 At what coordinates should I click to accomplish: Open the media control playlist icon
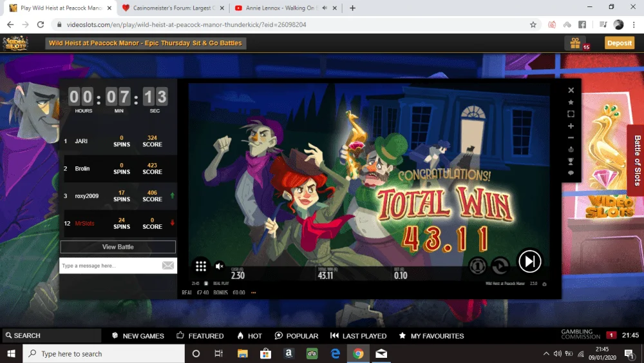[603, 25]
